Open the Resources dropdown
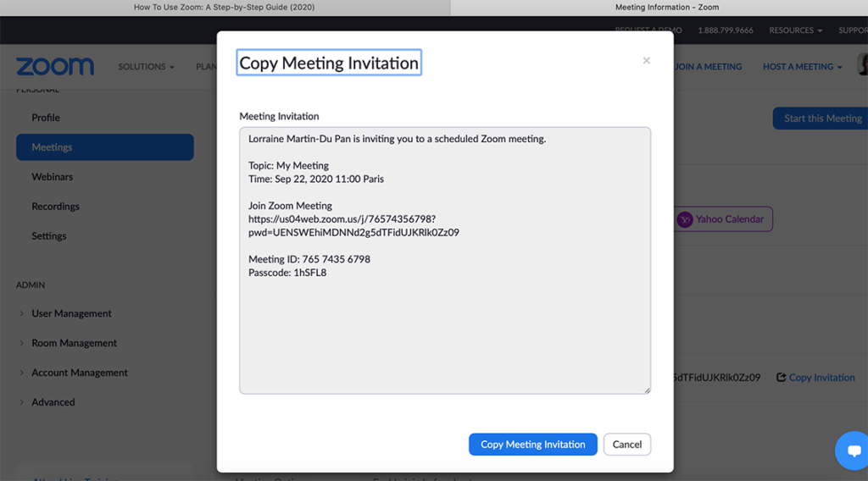Screen dimensions: 868x481 795,30
